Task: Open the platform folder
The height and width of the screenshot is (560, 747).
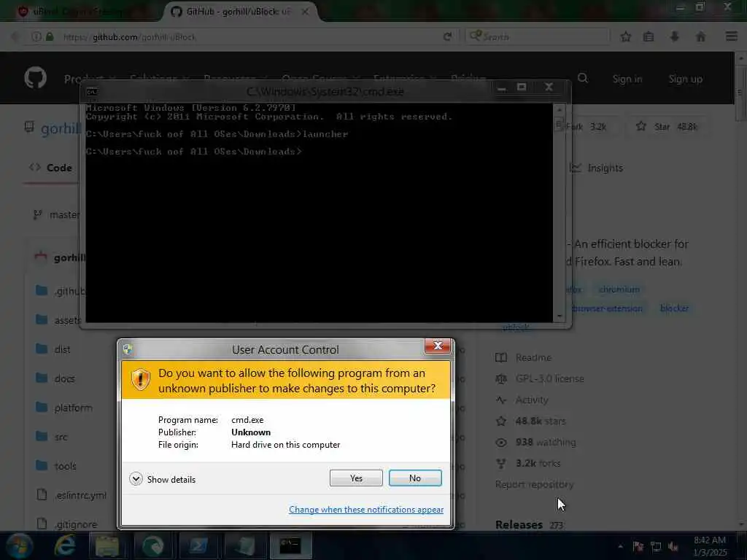Action: click(74, 408)
